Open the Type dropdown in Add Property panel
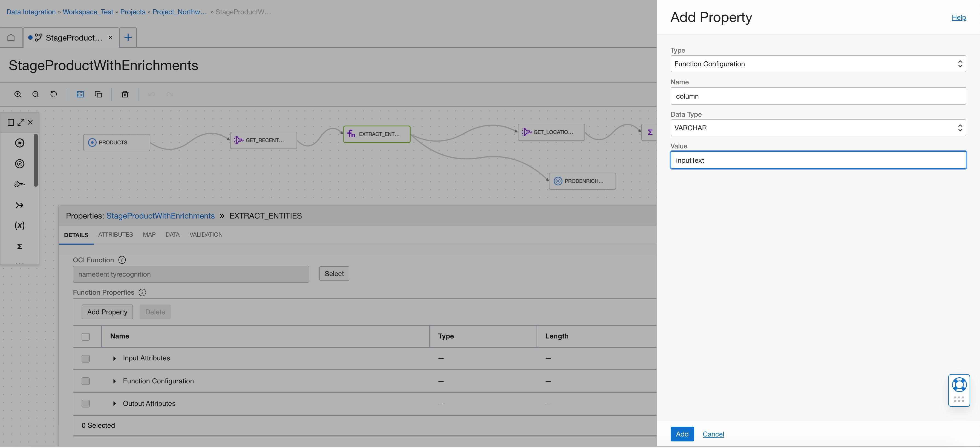 coord(960,64)
